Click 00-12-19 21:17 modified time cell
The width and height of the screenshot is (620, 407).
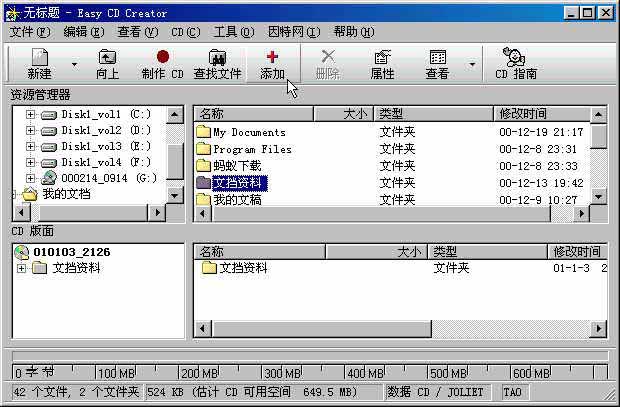pyautogui.click(x=541, y=132)
